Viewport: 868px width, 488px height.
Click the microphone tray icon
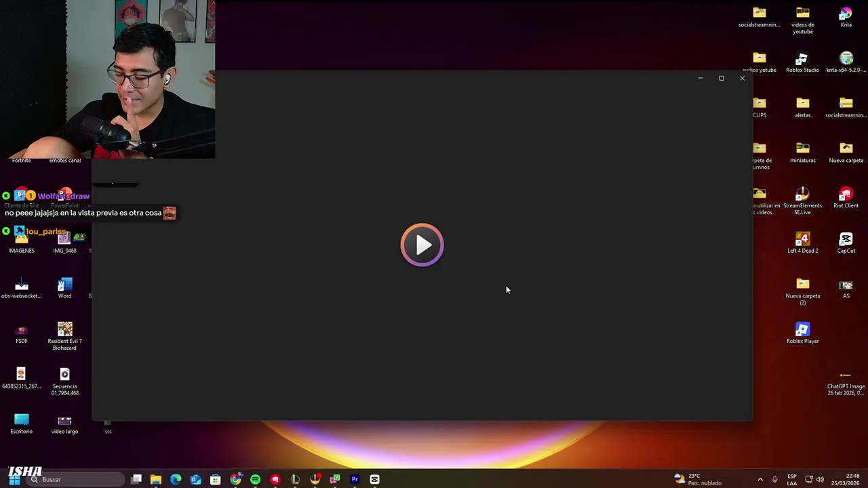pos(774,479)
